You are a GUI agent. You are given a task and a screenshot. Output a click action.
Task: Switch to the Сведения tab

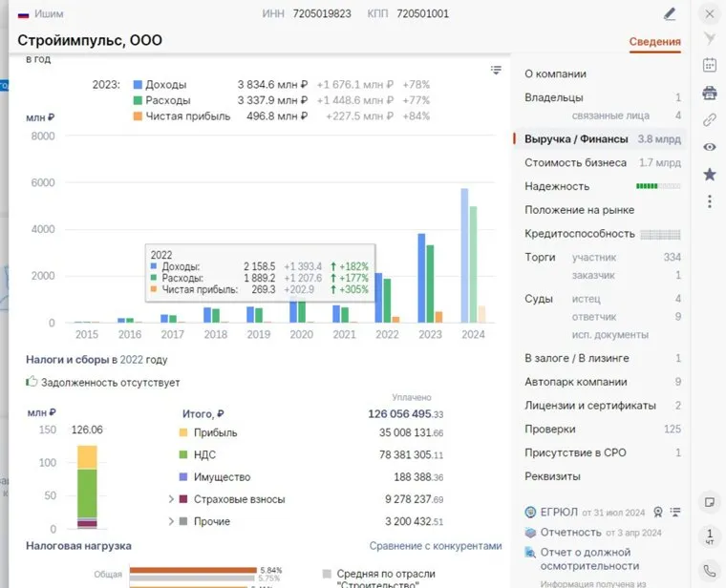click(654, 42)
